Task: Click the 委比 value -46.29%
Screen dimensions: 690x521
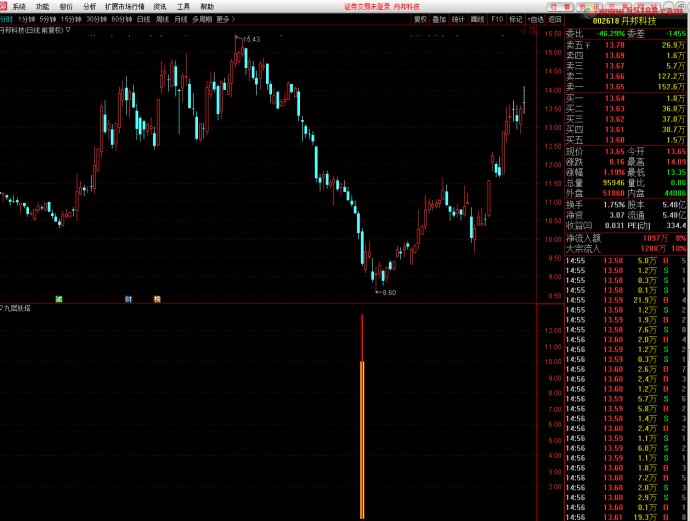Action: point(610,33)
